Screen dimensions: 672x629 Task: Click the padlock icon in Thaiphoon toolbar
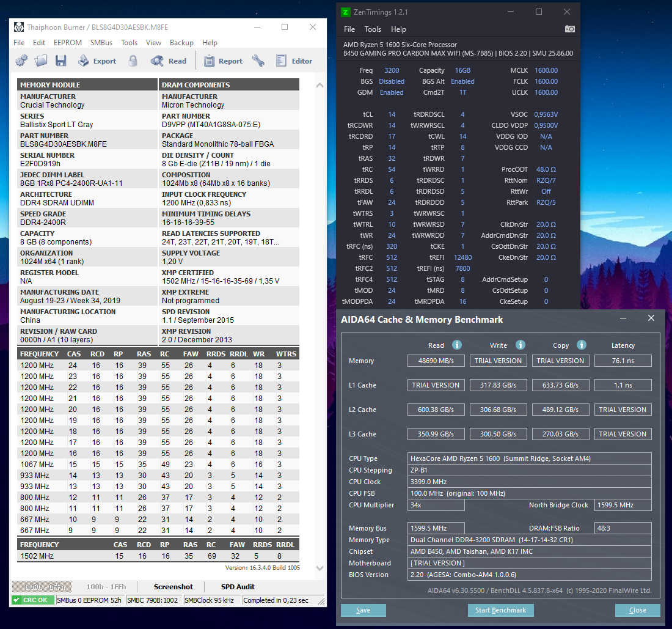pos(133,61)
